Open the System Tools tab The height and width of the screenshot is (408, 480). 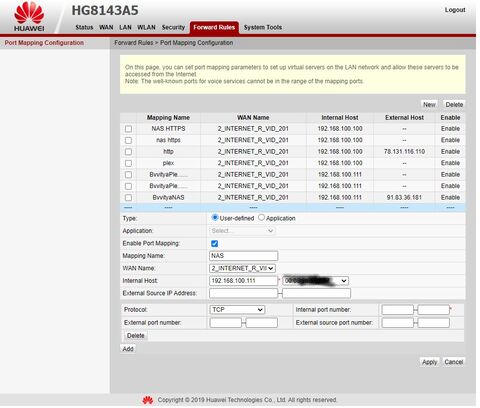pos(263,27)
